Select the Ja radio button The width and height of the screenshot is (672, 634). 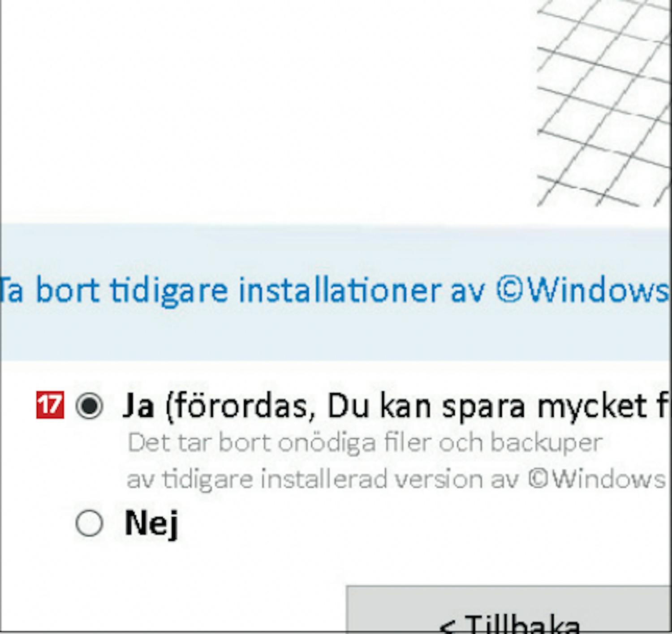click(89, 406)
